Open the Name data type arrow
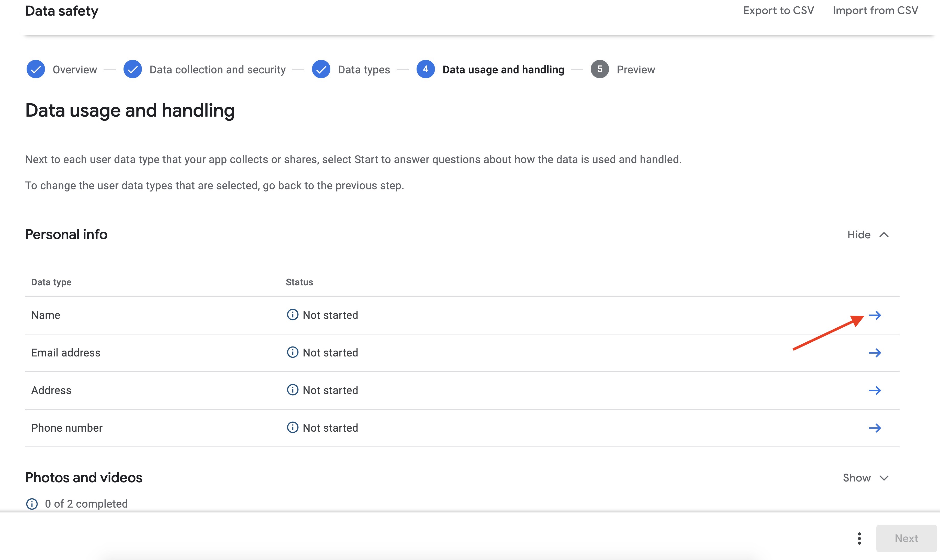The height and width of the screenshot is (560, 940). coord(875,315)
